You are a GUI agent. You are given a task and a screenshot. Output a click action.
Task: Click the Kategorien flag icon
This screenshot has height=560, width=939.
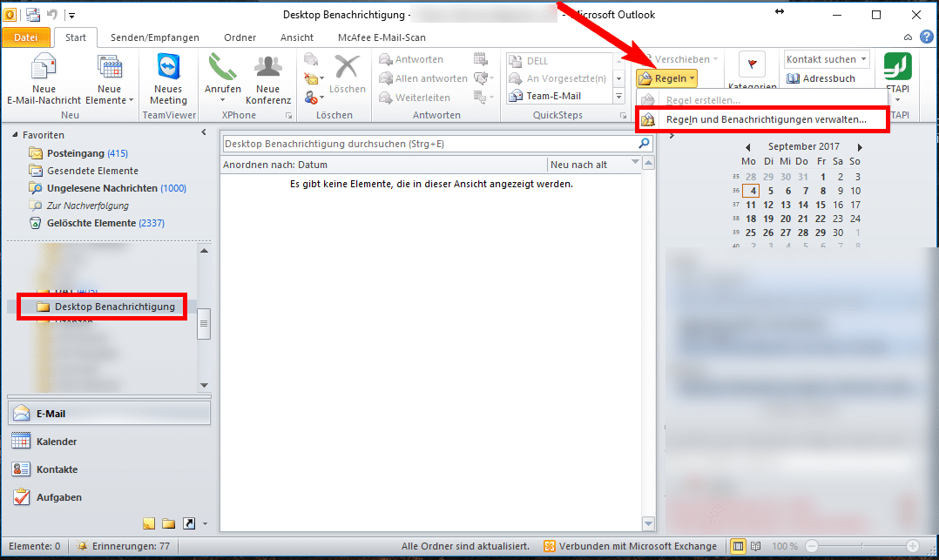pos(753,64)
